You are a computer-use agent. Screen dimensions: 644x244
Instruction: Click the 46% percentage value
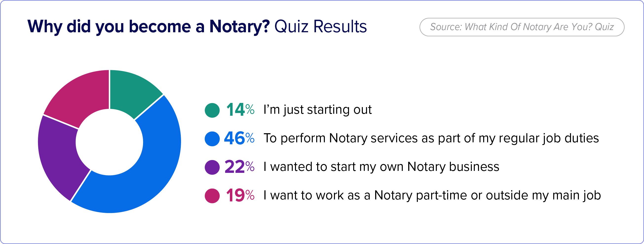(x=239, y=138)
